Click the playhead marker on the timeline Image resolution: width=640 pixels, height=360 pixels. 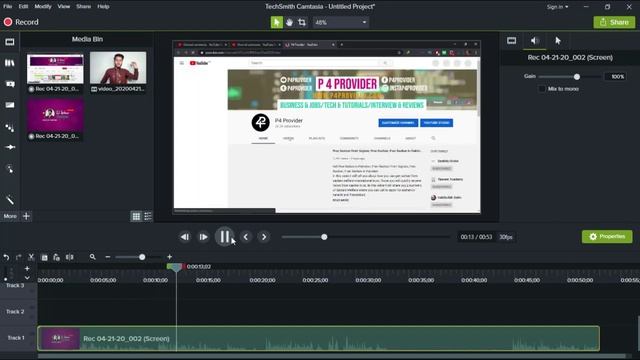click(x=175, y=267)
